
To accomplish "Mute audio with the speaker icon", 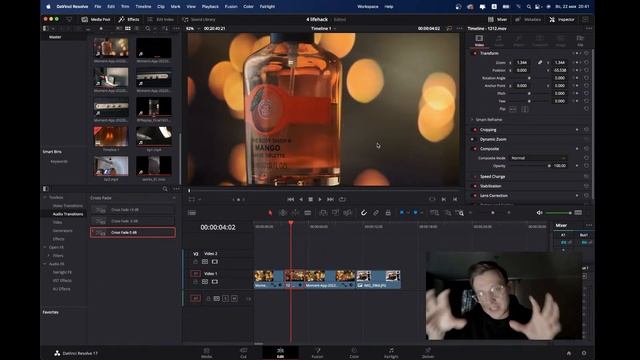I will point(540,213).
